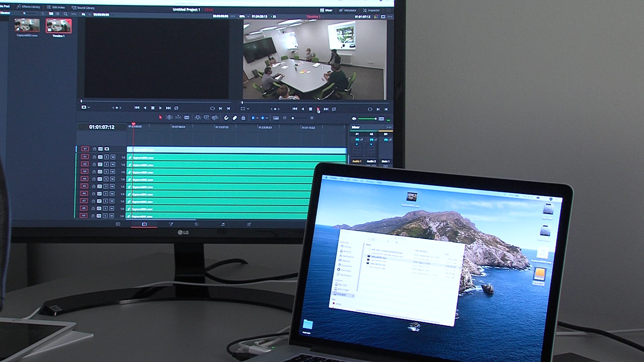
Task: Click the zoom-out minus button
Action: point(285,118)
